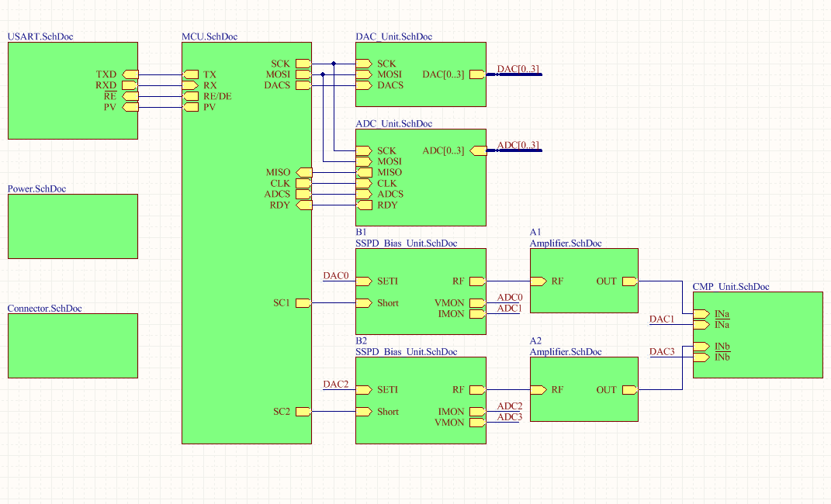This screenshot has height=504, width=831.
Task: Select ADC[0..3] port on ADC_Unit block
Action: (478, 150)
